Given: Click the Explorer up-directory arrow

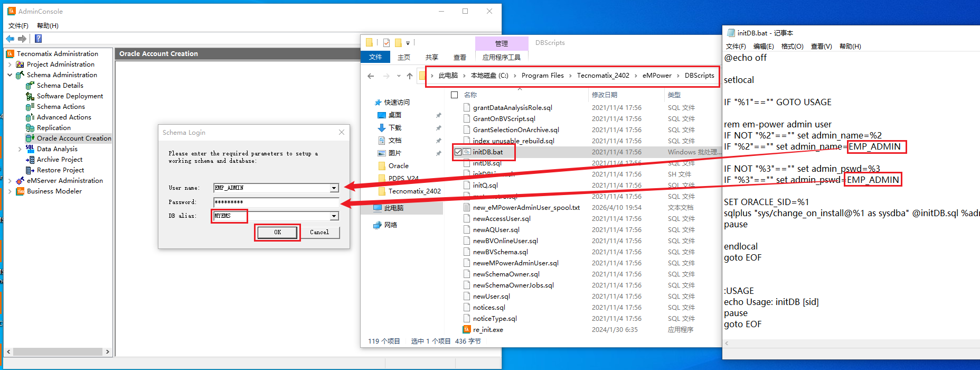Looking at the screenshot, I should (410, 76).
